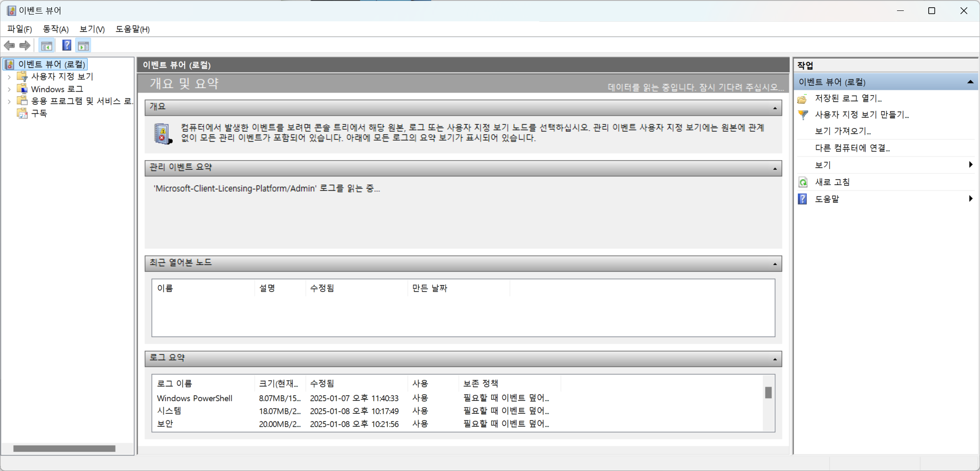Select 구독 in the console tree

(x=39, y=113)
